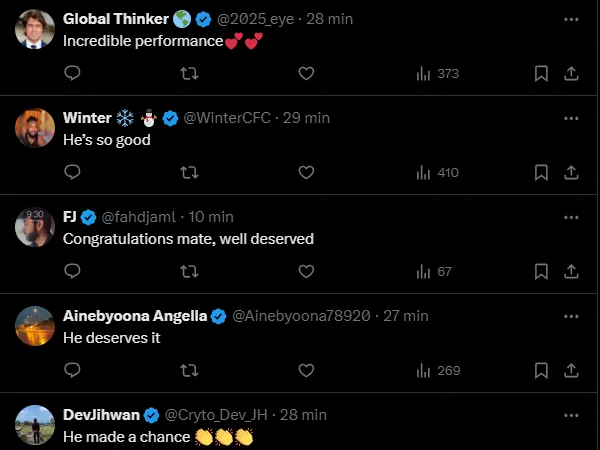This screenshot has width=600, height=450.
Task: Open more options on Winter's tweet
Action: coord(570,117)
